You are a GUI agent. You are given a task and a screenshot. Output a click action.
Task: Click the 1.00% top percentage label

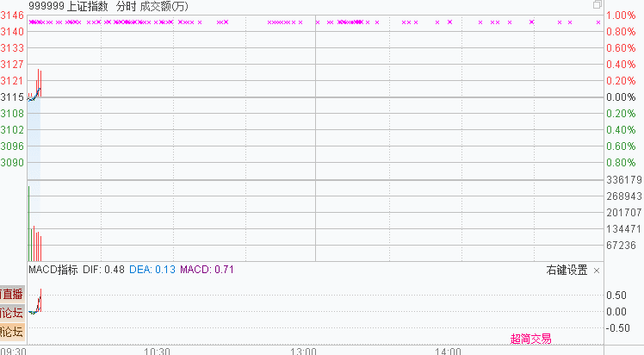pos(620,16)
